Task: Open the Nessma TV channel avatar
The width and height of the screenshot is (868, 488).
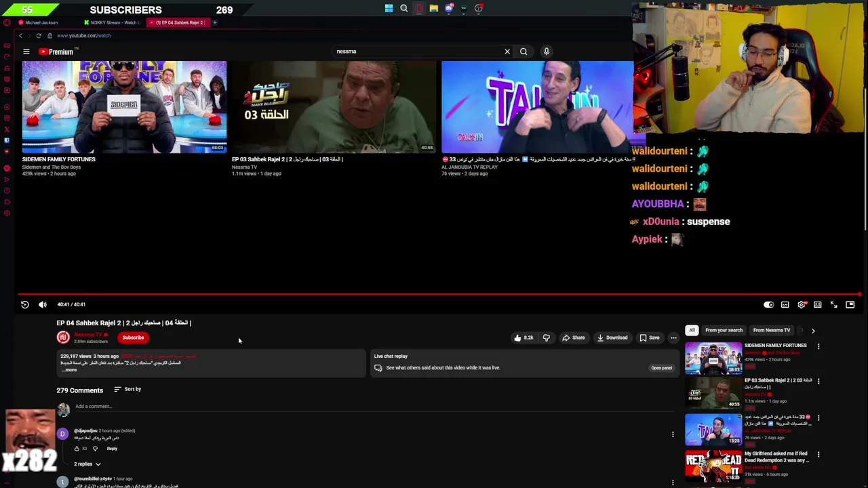Action: [x=63, y=337]
